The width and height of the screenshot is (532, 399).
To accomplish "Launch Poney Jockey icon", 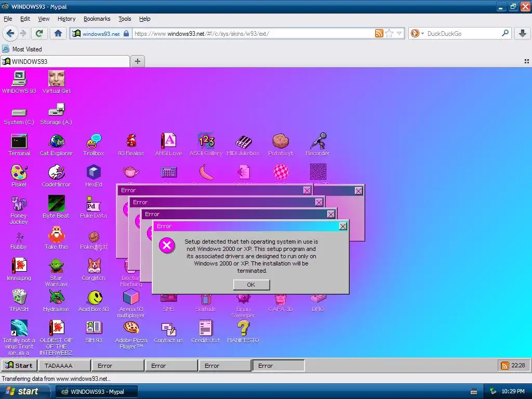I will pyautogui.click(x=19, y=210).
